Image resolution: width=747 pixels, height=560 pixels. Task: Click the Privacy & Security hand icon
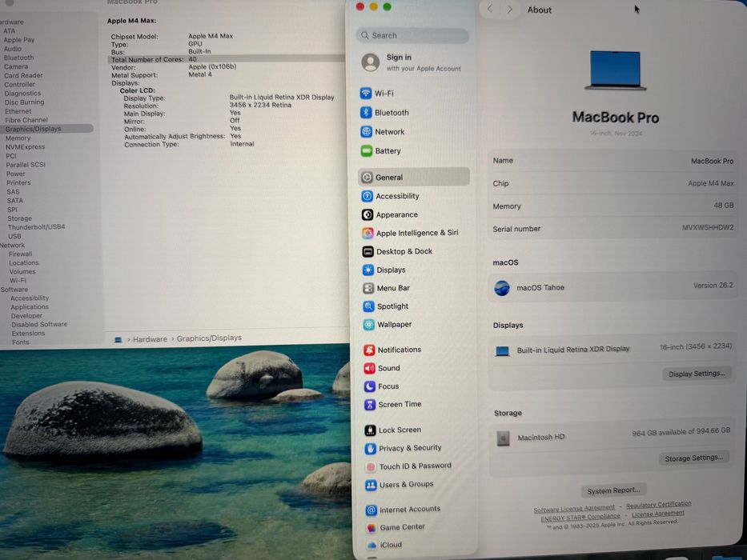click(371, 449)
